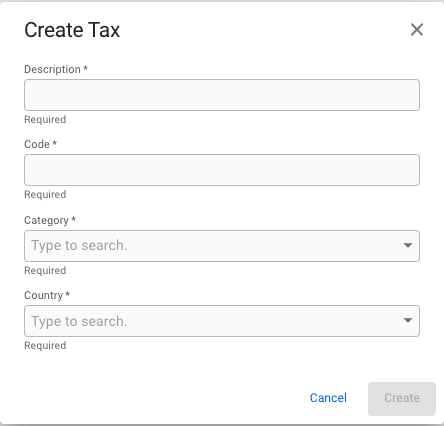Click the Create button
Image resolution: width=444 pixels, height=426 pixels.
(x=402, y=399)
